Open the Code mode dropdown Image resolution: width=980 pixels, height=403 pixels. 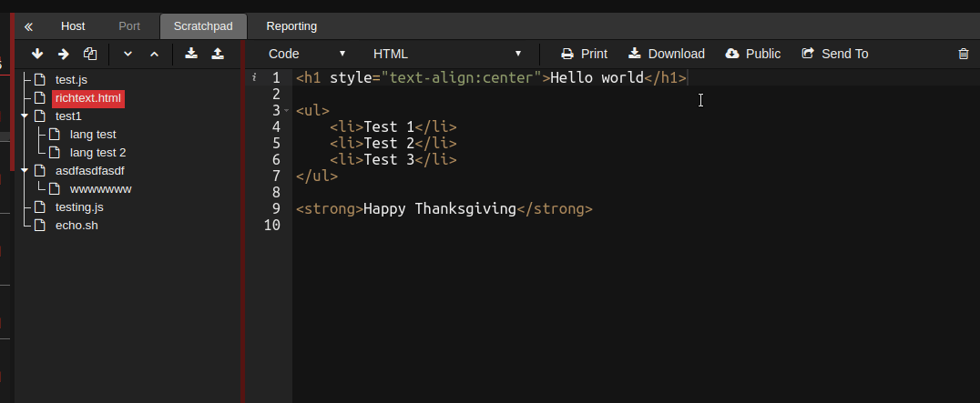[307, 54]
